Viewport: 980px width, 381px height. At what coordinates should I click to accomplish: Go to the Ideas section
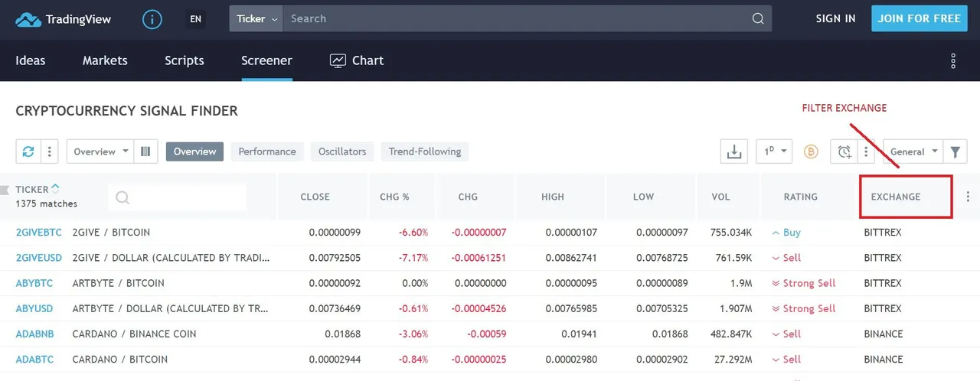tap(31, 60)
